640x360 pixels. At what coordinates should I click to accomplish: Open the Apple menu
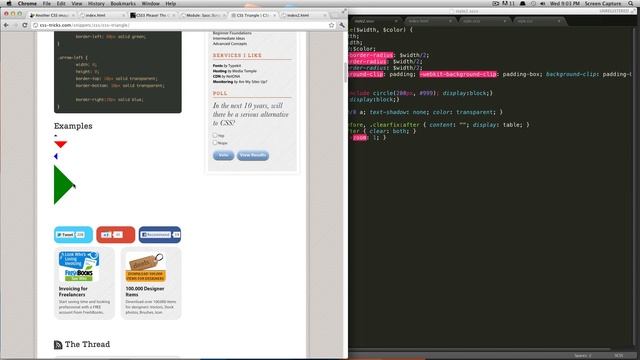click(x=9, y=3)
